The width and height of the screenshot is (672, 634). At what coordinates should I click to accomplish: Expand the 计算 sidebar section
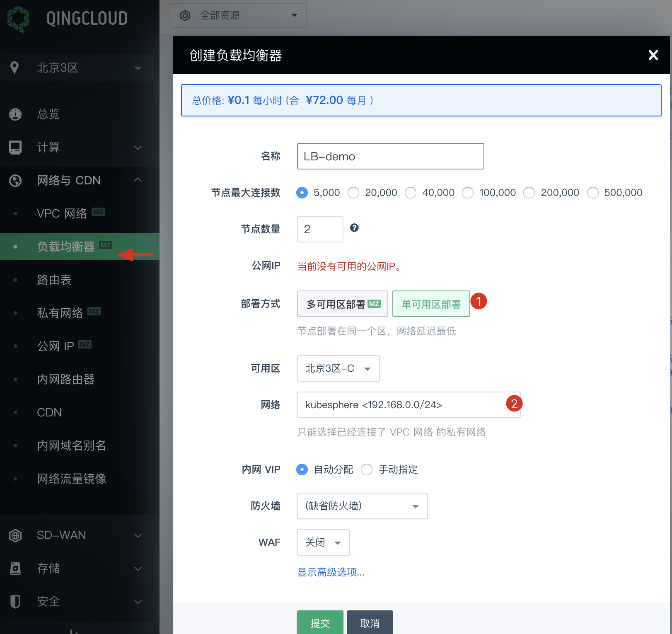(138, 148)
